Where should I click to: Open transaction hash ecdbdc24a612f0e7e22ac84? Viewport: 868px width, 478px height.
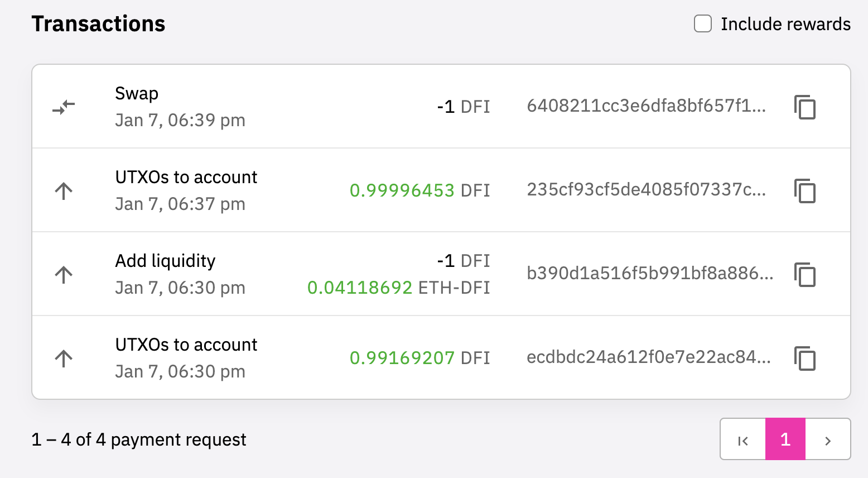point(649,357)
